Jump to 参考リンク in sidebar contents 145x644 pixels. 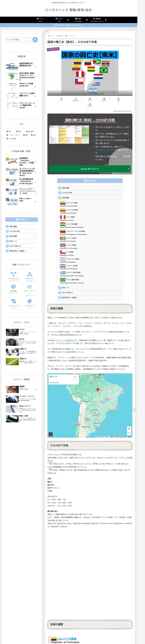[x=13, y=241]
